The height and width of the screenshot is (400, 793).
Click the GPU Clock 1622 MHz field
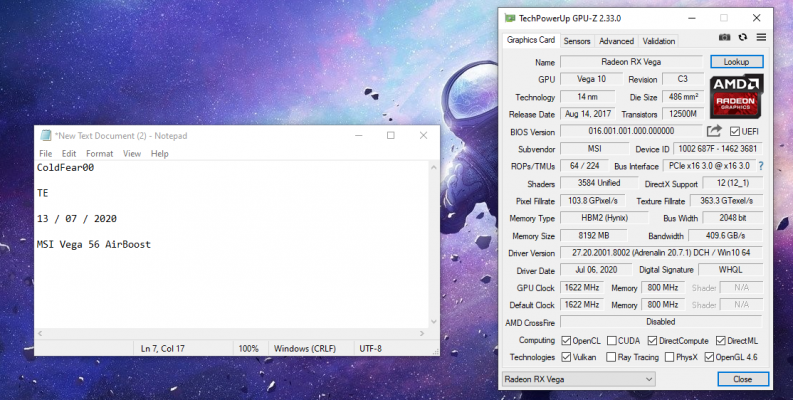tap(582, 287)
